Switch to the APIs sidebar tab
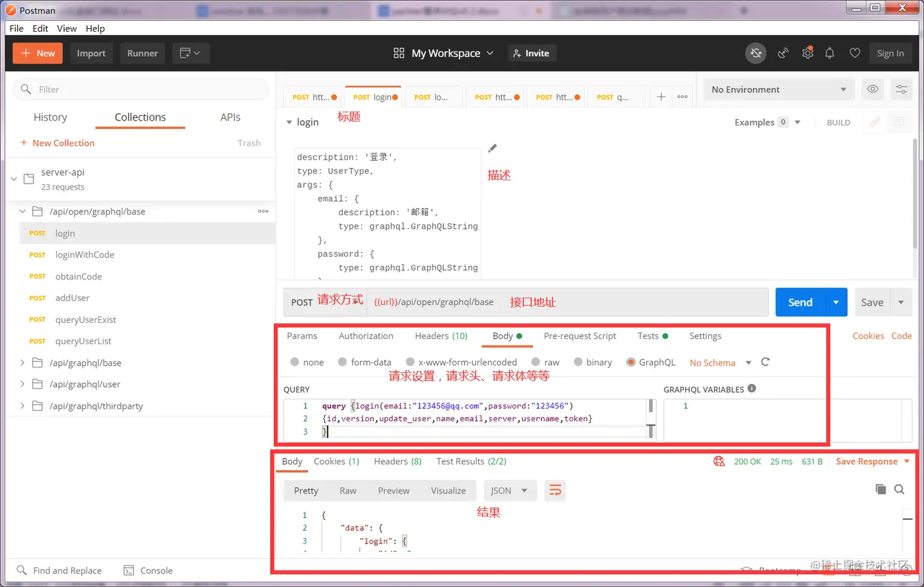Screen dimensions: 924x587 (x=230, y=117)
